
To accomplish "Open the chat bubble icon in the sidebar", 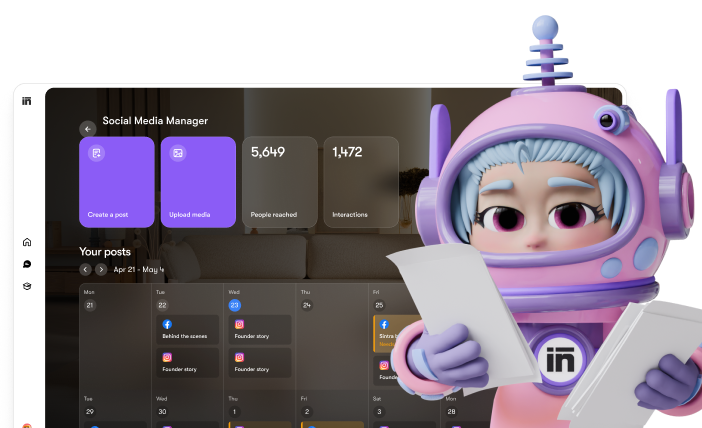I will [27, 264].
